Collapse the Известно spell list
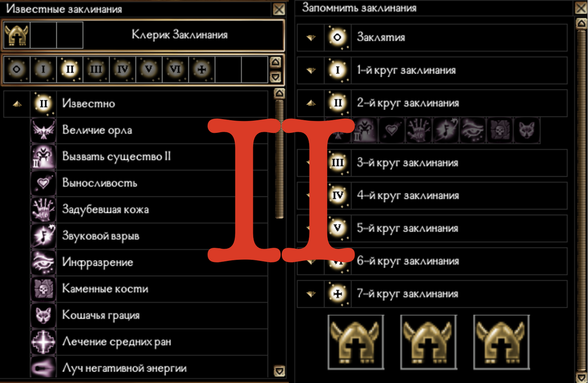Viewport: 588px width, 383px height. tap(17, 104)
